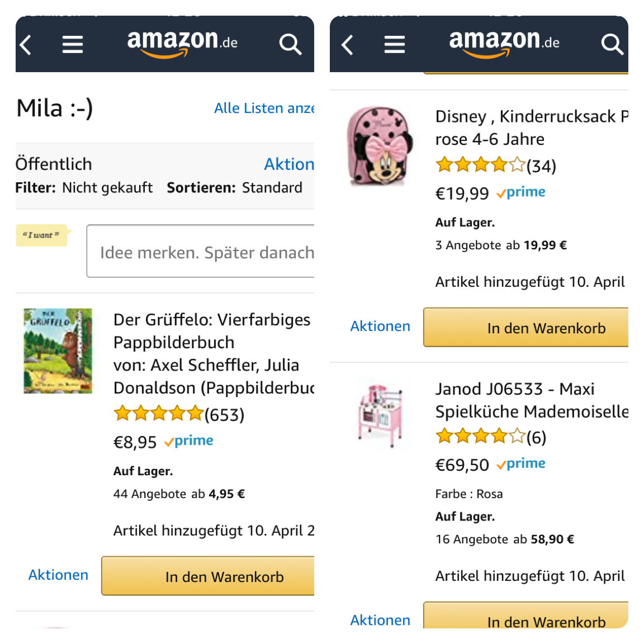Open the Filter: Nicht gekauft selector
The width and height of the screenshot is (644, 644).
coord(84,188)
